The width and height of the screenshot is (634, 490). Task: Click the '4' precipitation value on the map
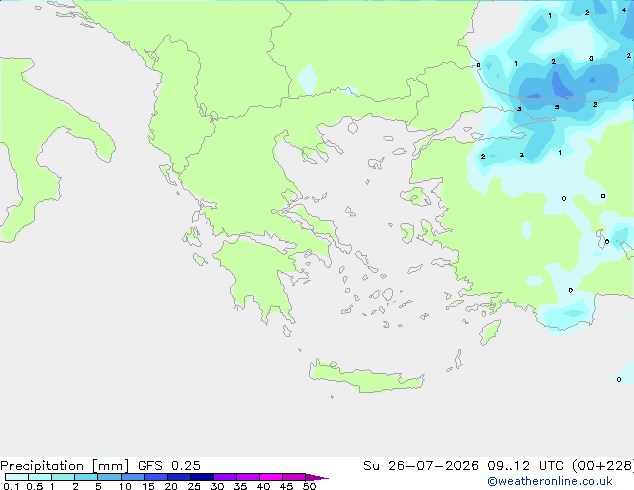624,10
